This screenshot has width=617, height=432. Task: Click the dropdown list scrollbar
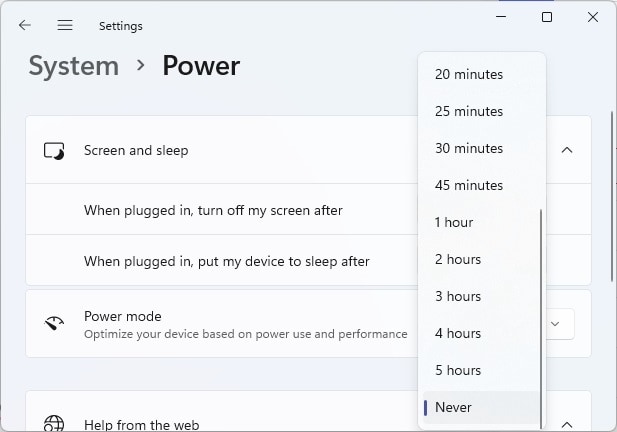coord(541,319)
